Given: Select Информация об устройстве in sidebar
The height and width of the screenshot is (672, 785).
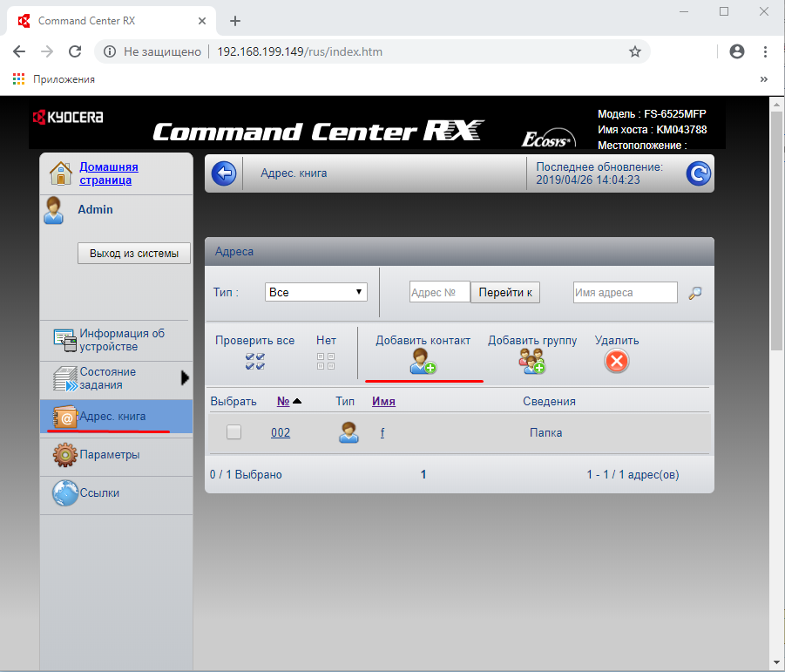Looking at the screenshot, I should point(121,340).
